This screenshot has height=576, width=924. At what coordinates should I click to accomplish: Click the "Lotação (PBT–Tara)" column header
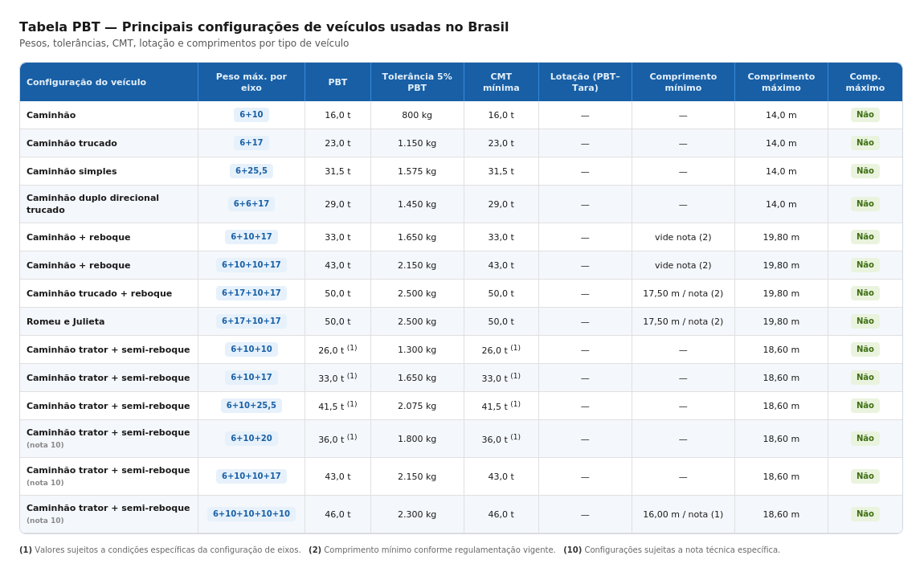[585, 82]
